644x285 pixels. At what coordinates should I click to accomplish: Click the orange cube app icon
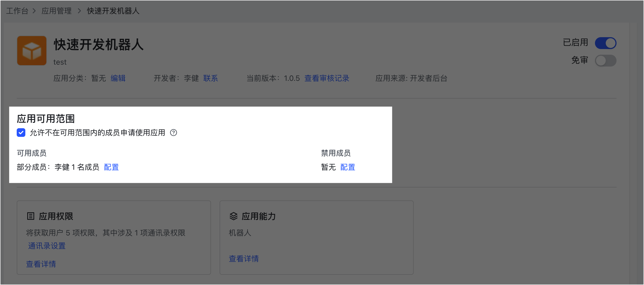pos(32,51)
